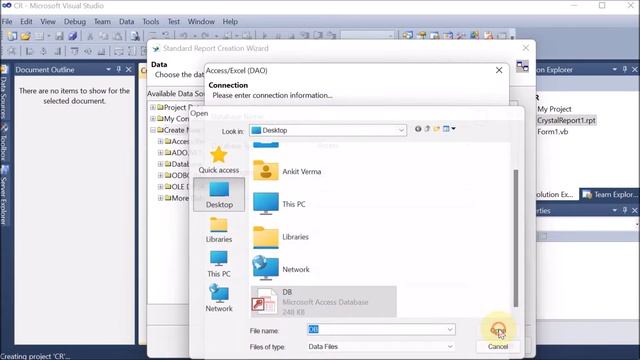Expand the My Connections tree node
640x360 pixels.
click(152, 119)
